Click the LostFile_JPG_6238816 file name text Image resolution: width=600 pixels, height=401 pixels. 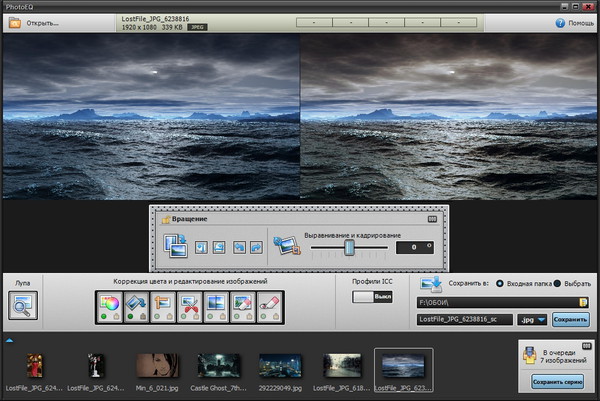[x=155, y=19]
